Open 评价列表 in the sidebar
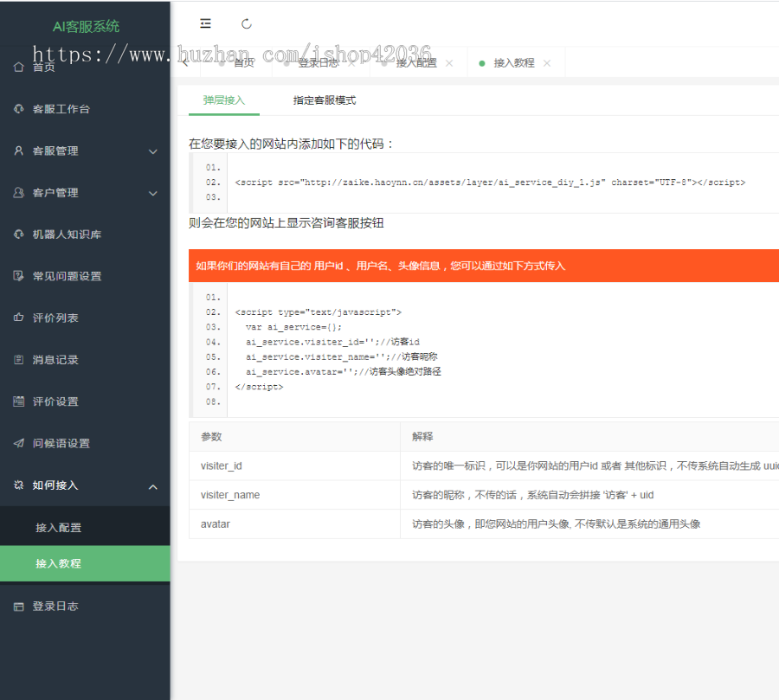 click(x=55, y=318)
